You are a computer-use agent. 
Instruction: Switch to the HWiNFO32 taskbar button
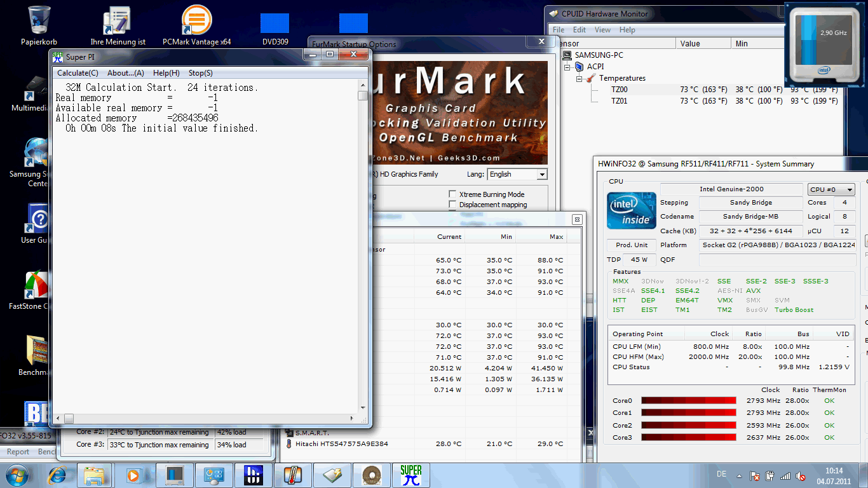click(254, 475)
